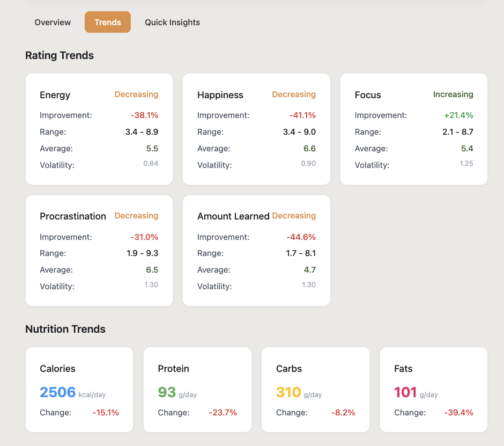The width and height of the screenshot is (504, 446).
Task: Click the Energy improvement percentage -38.1%
Action: coord(142,115)
